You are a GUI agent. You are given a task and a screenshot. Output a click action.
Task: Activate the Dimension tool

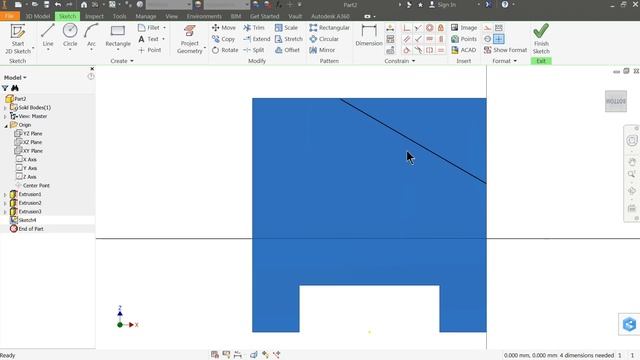[x=369, y=35]
